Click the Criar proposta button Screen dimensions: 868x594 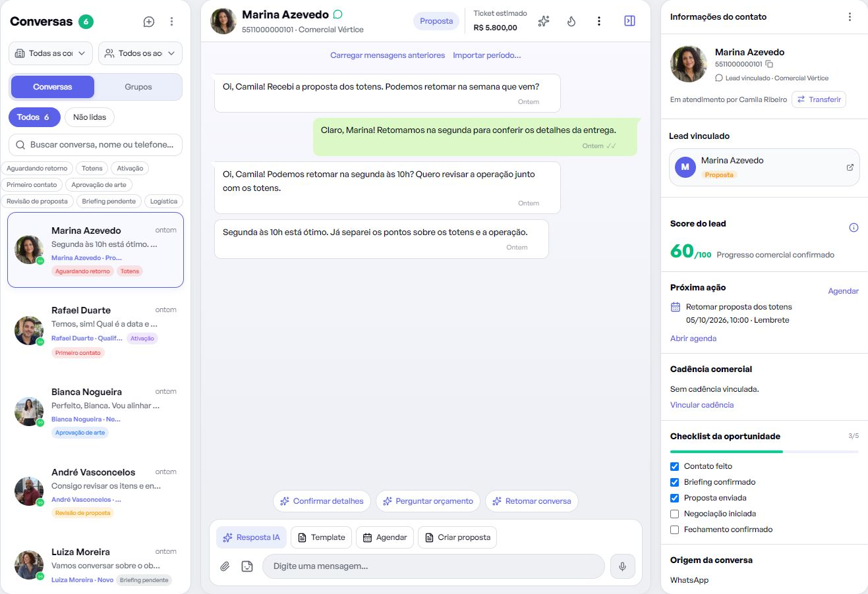click(457, 537)
